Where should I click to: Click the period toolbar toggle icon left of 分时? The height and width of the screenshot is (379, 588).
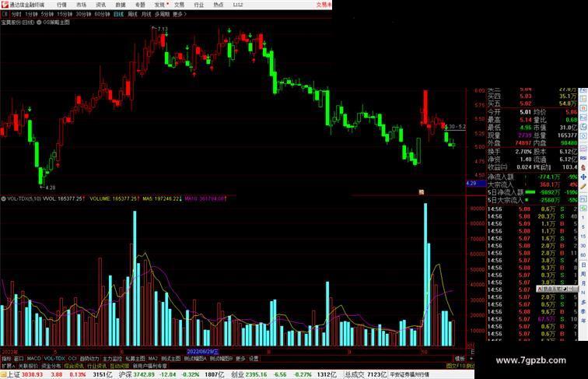click(5, 14)
